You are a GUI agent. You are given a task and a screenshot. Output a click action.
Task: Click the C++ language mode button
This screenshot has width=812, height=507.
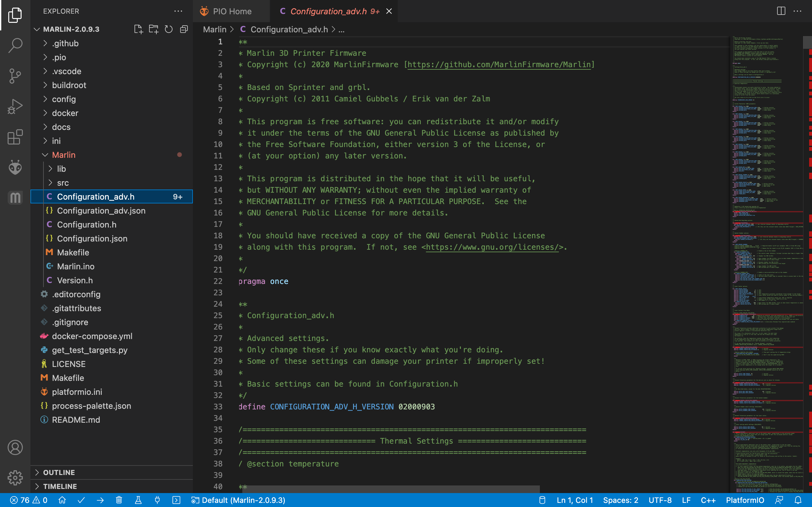tap(708, 500)
